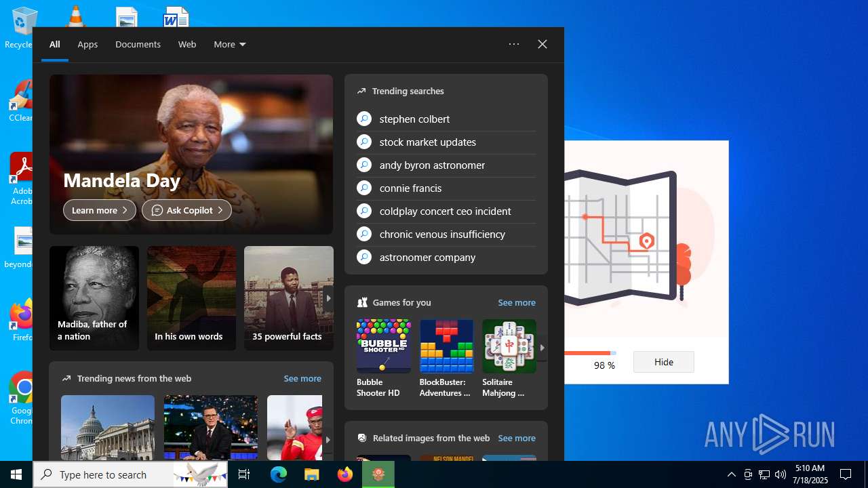Switch to the Web tab
The height and width of the screenshot is (488, 868).
tap(187, 44)
